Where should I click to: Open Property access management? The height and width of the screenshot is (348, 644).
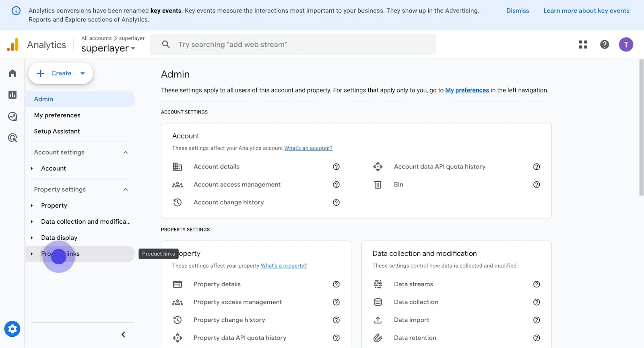237,302
